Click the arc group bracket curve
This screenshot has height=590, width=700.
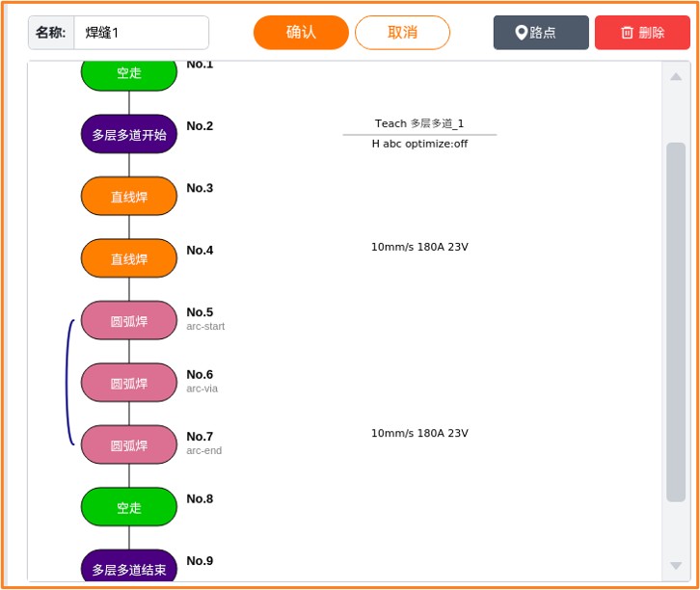(x=67, y=384)
